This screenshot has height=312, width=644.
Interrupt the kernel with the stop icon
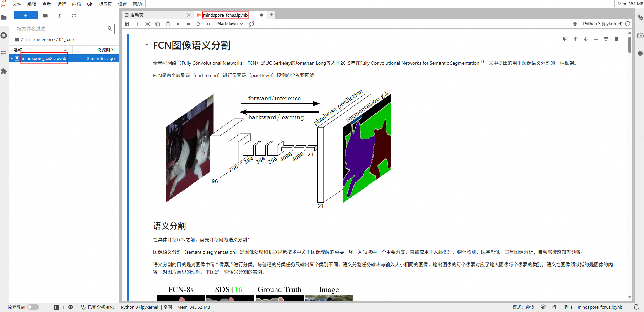[188, 24]
